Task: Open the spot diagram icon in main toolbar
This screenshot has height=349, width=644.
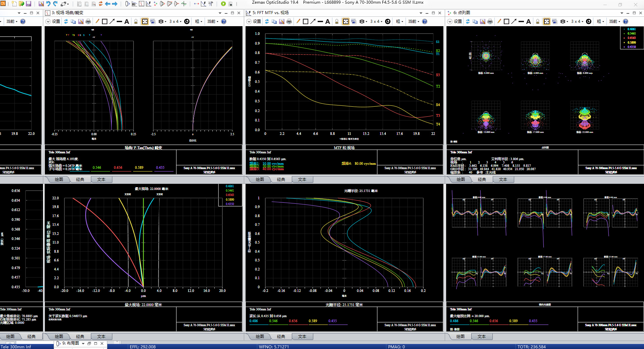Action: click(155, 4)
